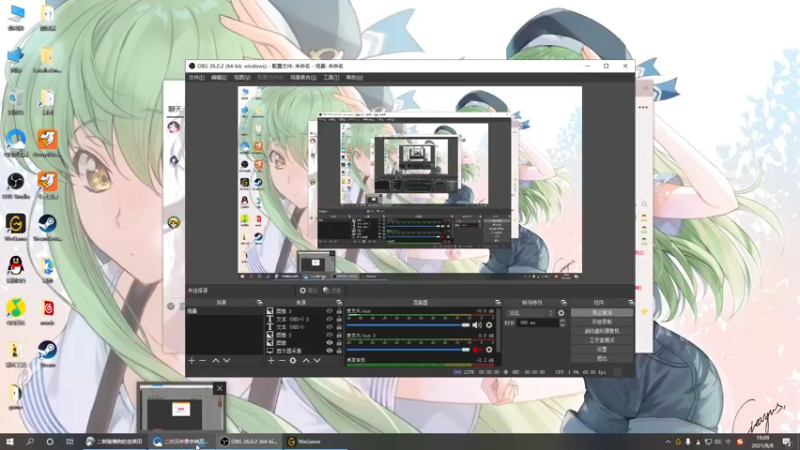Screen dimensions: 800x450
Task: Open Task View on the taskbar
Action: pyautogui.click(x=70, y=442)
